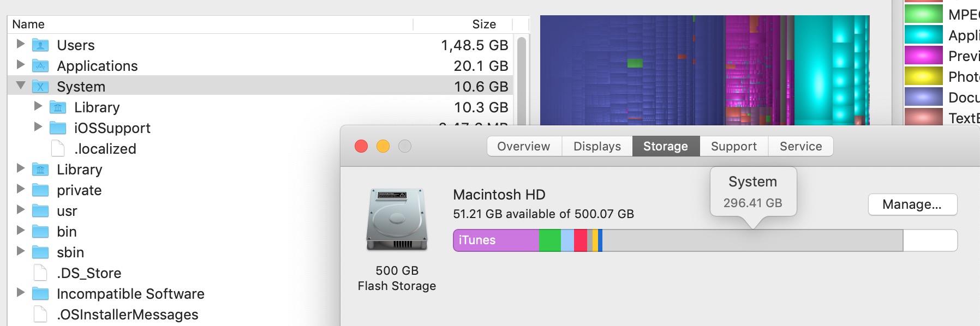Viewport: 980px width, 326px height.
Task: Expand the Users folder
Action: tap(21, 44)
